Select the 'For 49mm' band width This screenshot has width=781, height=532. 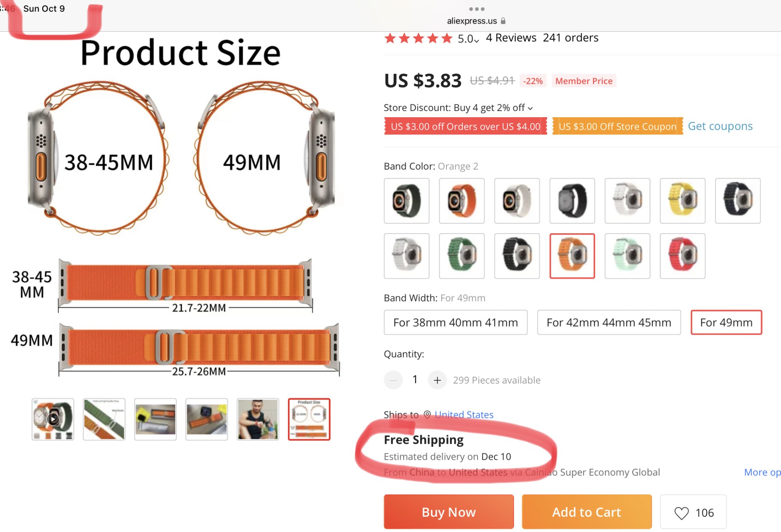726,322
